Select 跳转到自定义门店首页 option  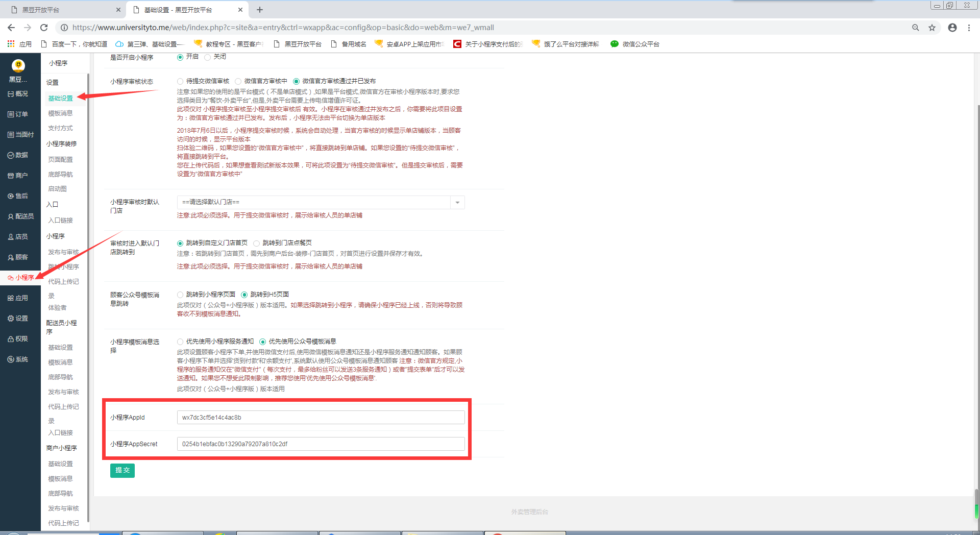click(180, 243)
